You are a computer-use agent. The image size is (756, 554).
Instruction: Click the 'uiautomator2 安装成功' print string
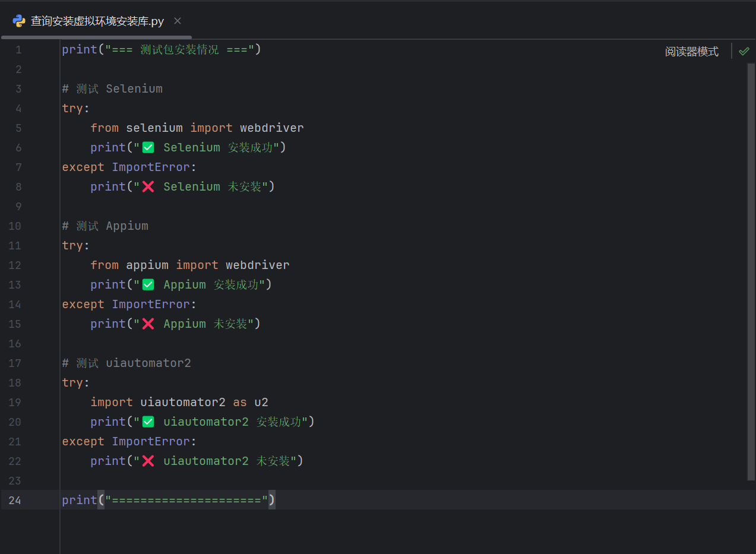click(222, 422)
